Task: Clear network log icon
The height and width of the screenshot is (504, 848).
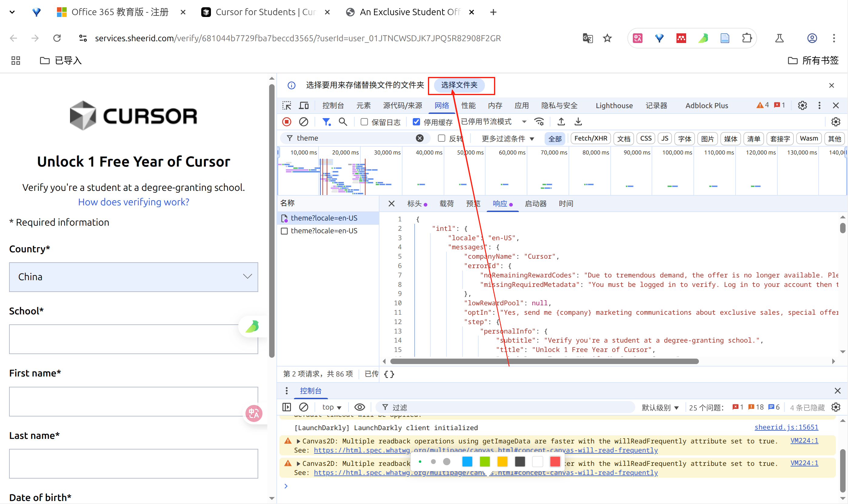Action: [303, 122]
